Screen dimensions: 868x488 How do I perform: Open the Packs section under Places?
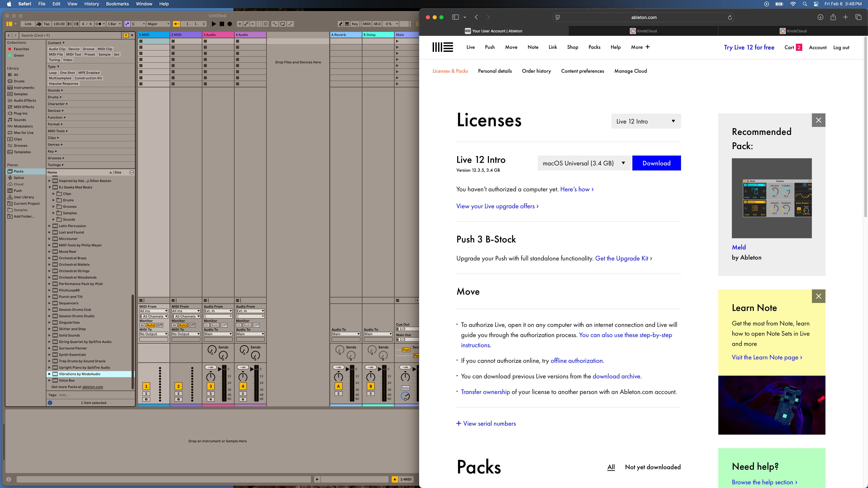pos(18,171)
